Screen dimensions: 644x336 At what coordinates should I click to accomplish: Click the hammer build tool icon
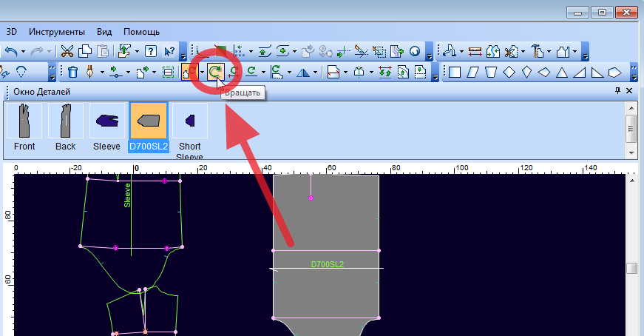(537, 51)
